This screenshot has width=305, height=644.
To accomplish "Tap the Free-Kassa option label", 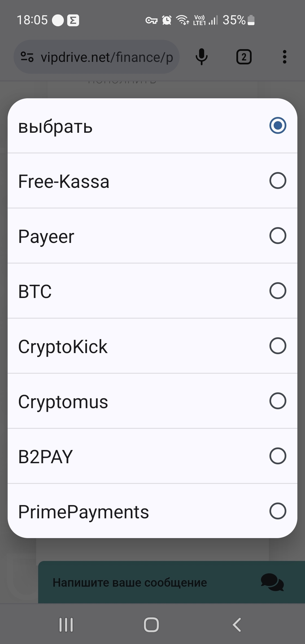I will pyautogui.click(x=64, y=181).
